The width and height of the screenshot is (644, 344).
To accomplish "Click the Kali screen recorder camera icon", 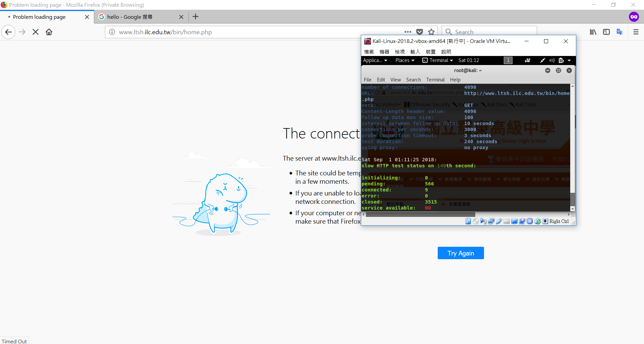I will click(528, 60).
